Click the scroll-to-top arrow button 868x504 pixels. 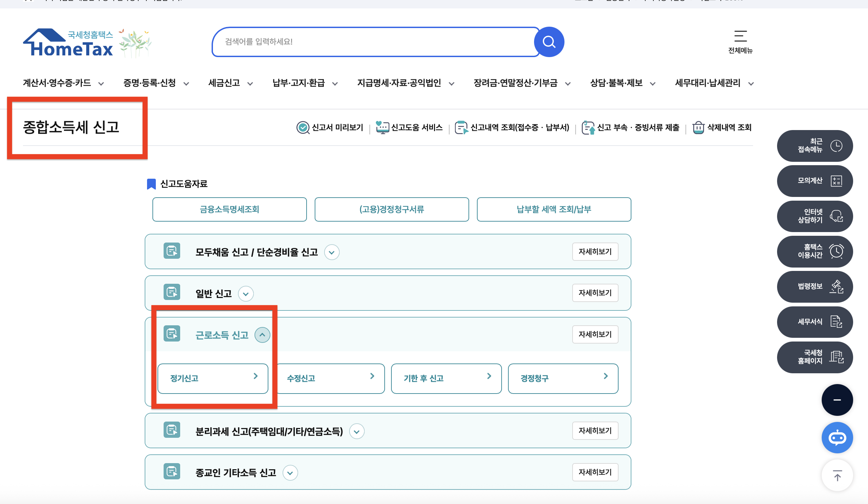837,476
